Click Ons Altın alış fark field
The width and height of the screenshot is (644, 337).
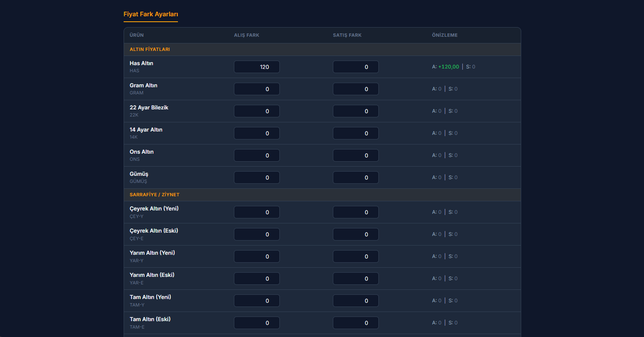256,155
